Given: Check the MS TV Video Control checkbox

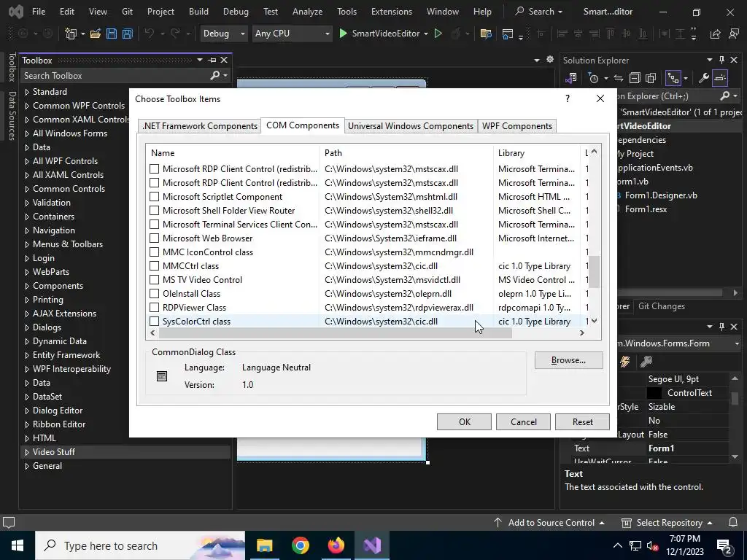Looking at the screenshot, I should pos(155,279).
